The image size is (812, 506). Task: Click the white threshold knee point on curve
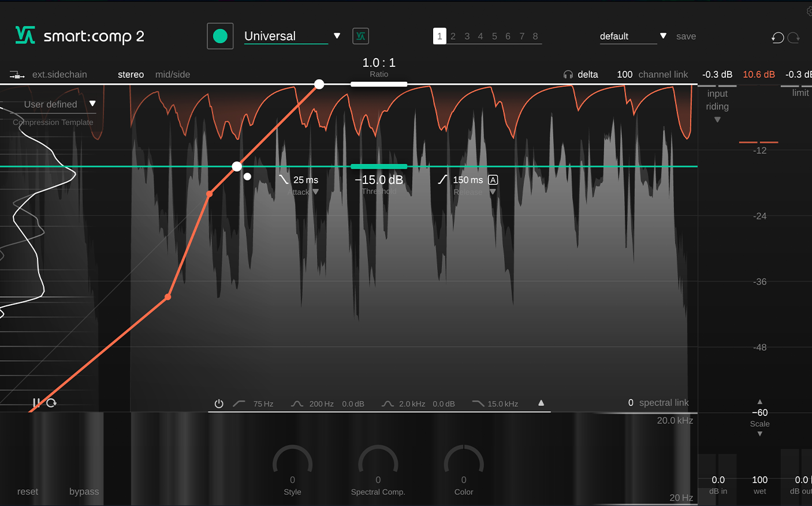pos(237,167)
